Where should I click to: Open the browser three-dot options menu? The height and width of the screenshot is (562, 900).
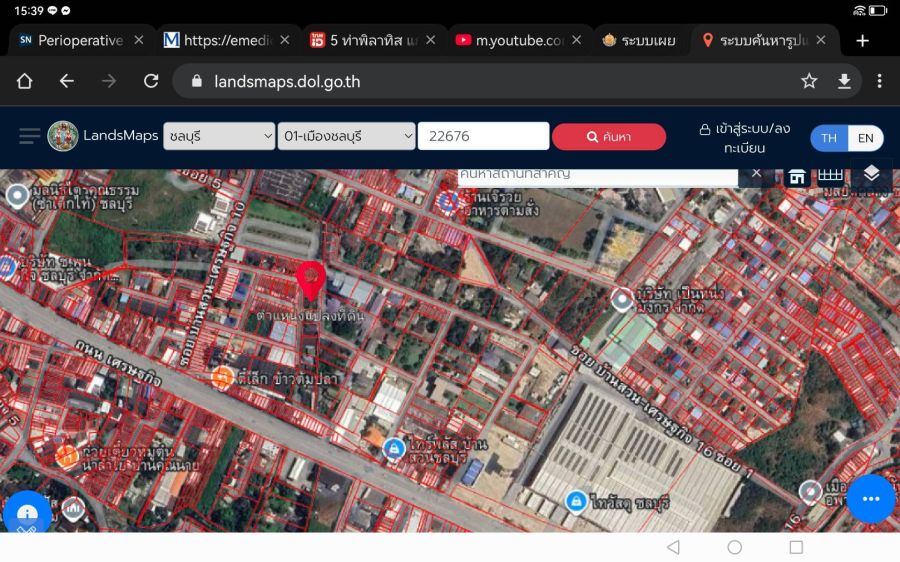(879, 81)
